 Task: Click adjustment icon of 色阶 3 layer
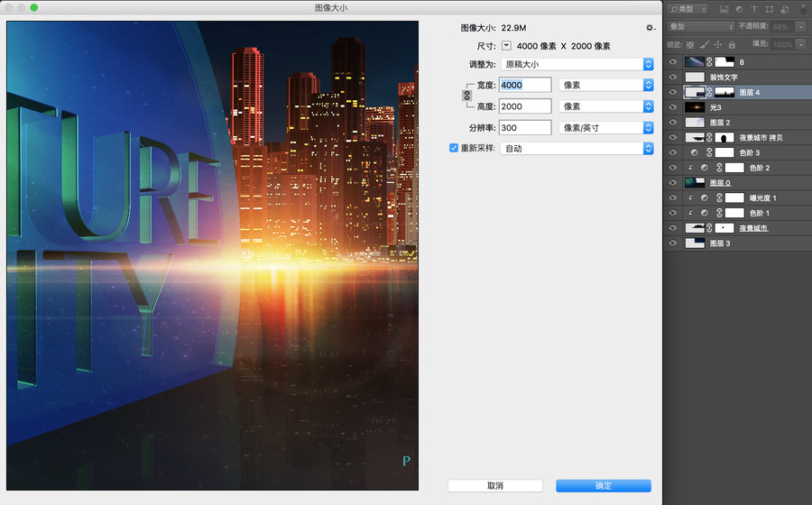695,152
